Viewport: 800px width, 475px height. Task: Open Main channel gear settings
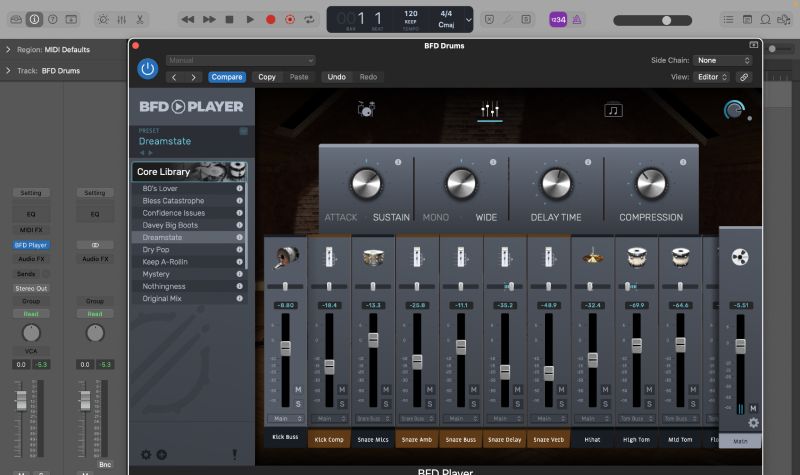753,423
